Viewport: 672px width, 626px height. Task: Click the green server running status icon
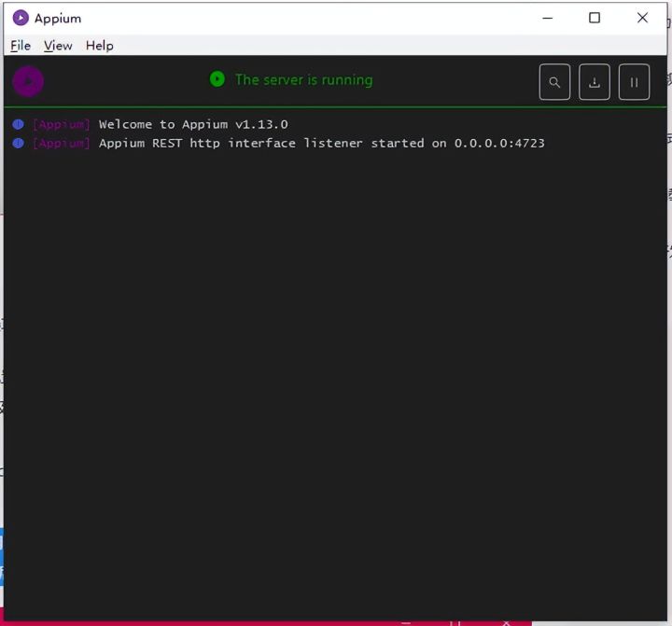217,79
